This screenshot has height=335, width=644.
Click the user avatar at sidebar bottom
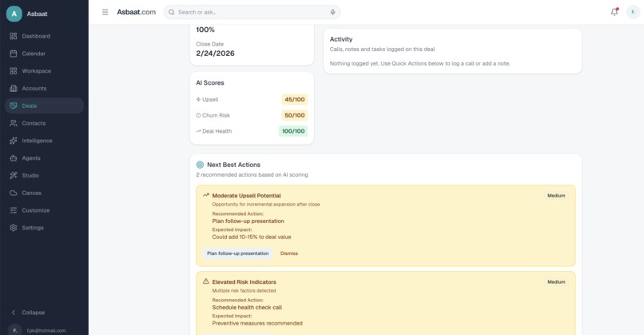click(x=15, y=330)
